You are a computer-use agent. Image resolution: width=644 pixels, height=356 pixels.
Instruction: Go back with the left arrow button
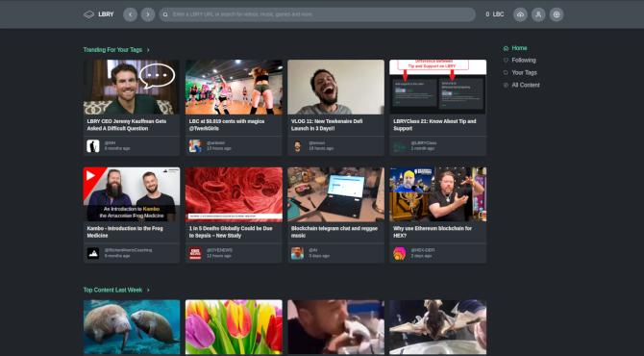pos(130,14)
